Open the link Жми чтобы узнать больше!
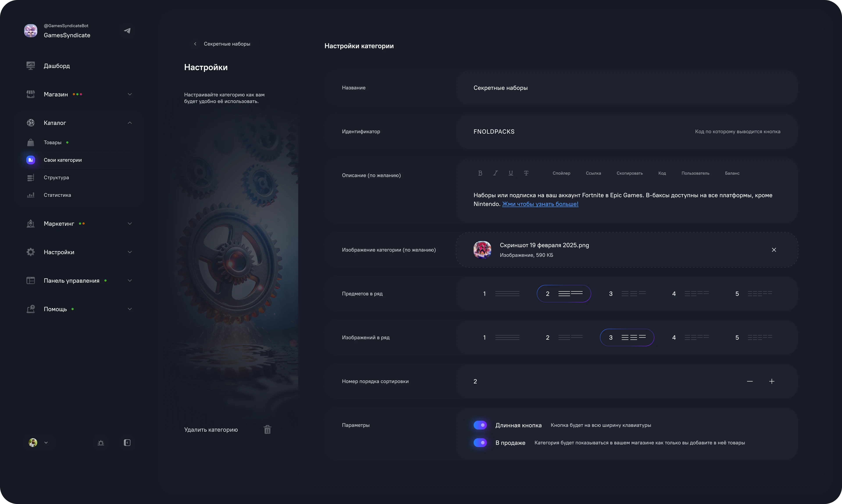Viewport: 842px width, 504px height. (x=541, y=204)
